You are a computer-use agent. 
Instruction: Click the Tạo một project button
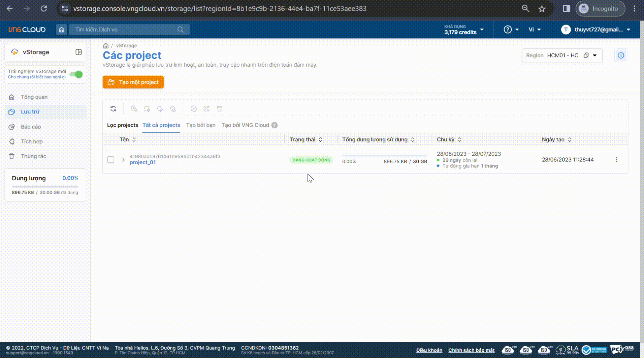pos(133,82)
